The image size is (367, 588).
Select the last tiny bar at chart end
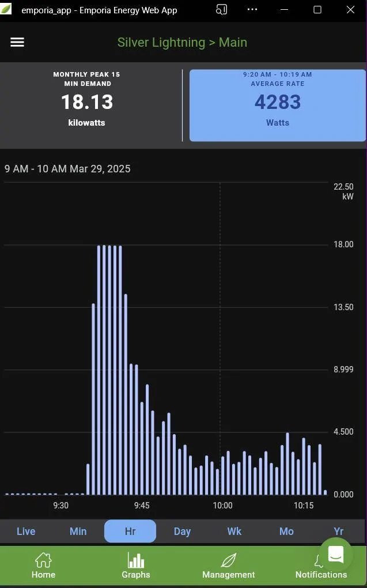click(x=325, y=492)
